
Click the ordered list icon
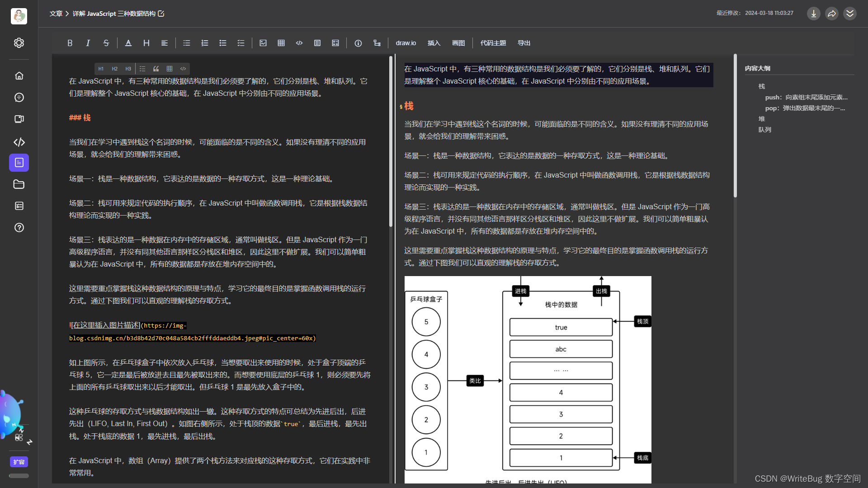click(x=205, y=43)
